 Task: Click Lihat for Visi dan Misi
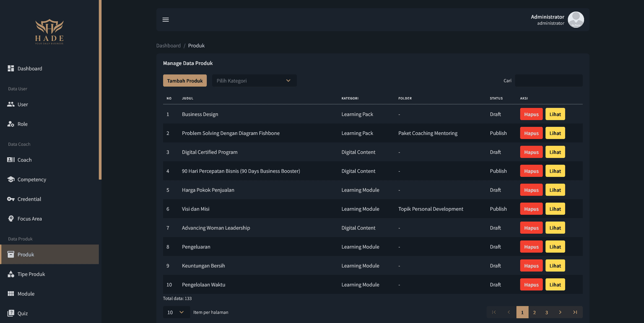555,209
